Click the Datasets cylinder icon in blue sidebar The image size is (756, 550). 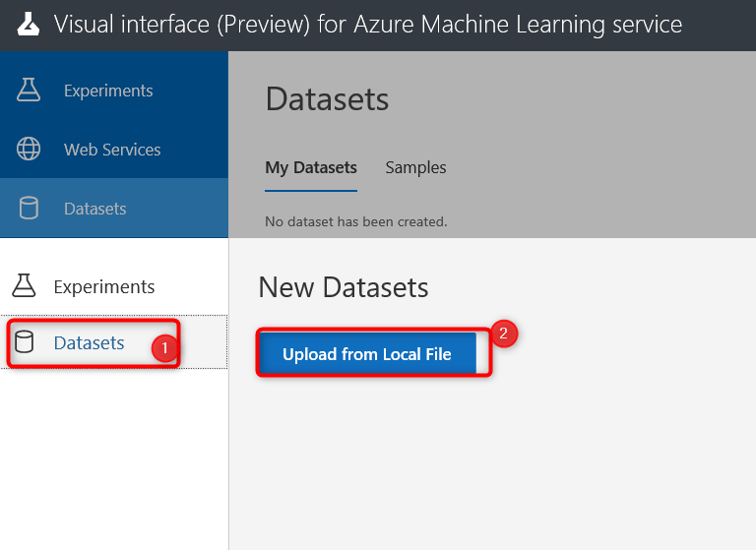30,209
